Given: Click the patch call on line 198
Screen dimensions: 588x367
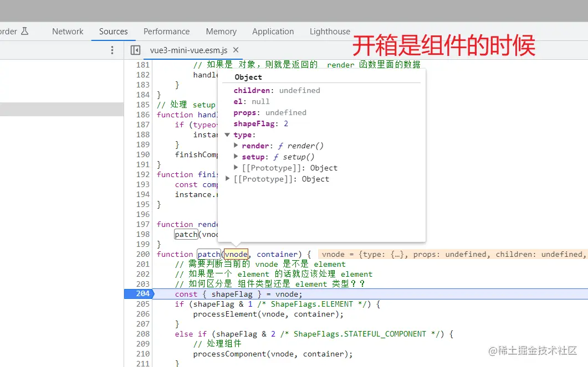Looking at the screenshot, I should [x=186, y=235].
